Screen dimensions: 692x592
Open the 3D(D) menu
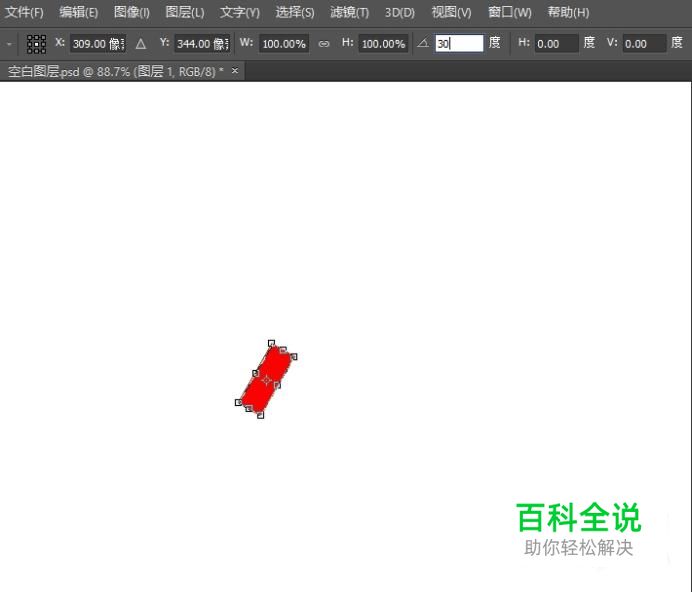tap(400, 12)
